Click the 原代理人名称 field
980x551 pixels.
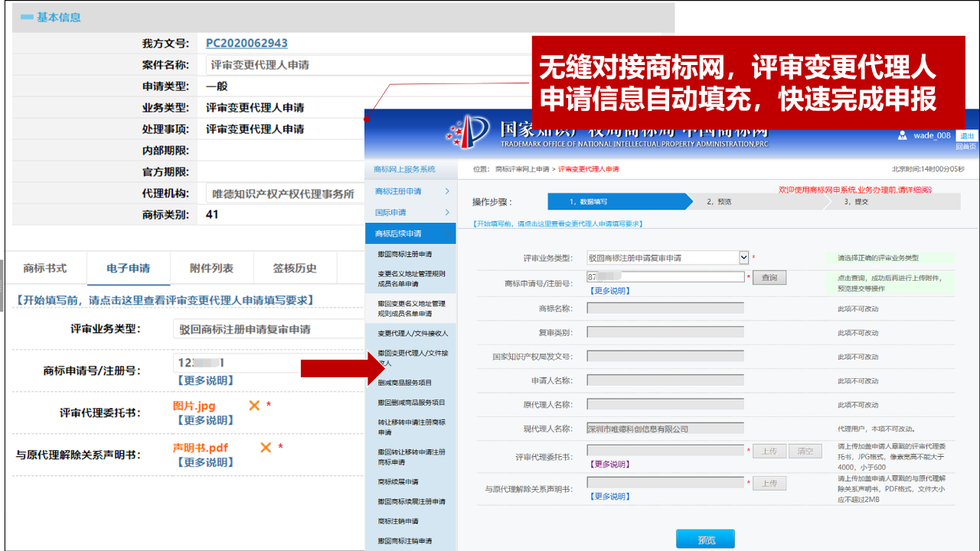pos(665,405)
